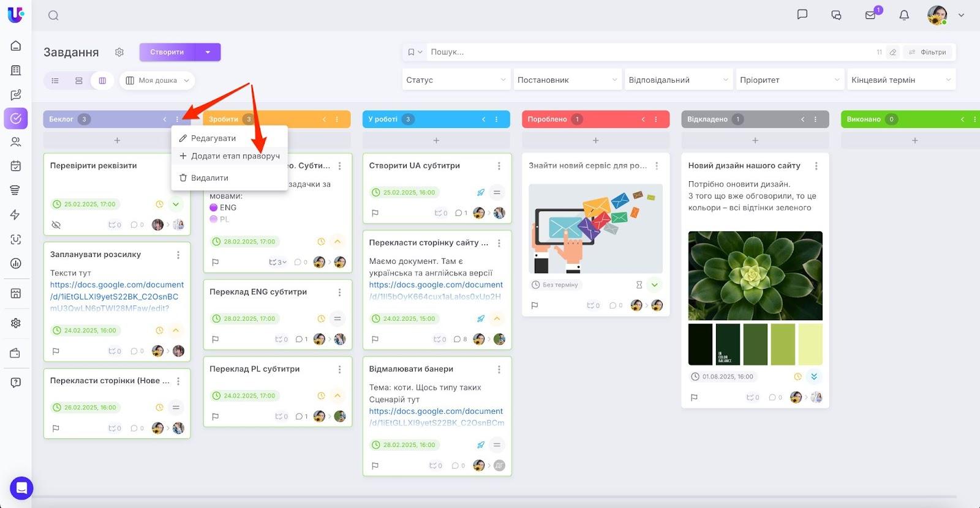Open tasks settings gear next to Завдання
The width and height of the screenshot is (980, 508).
click(119, 52)
